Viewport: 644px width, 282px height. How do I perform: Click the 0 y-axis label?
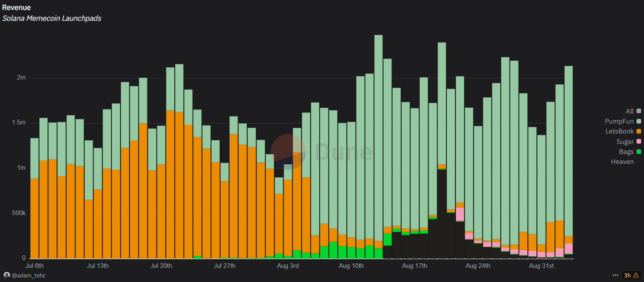(x=24, y=258)
